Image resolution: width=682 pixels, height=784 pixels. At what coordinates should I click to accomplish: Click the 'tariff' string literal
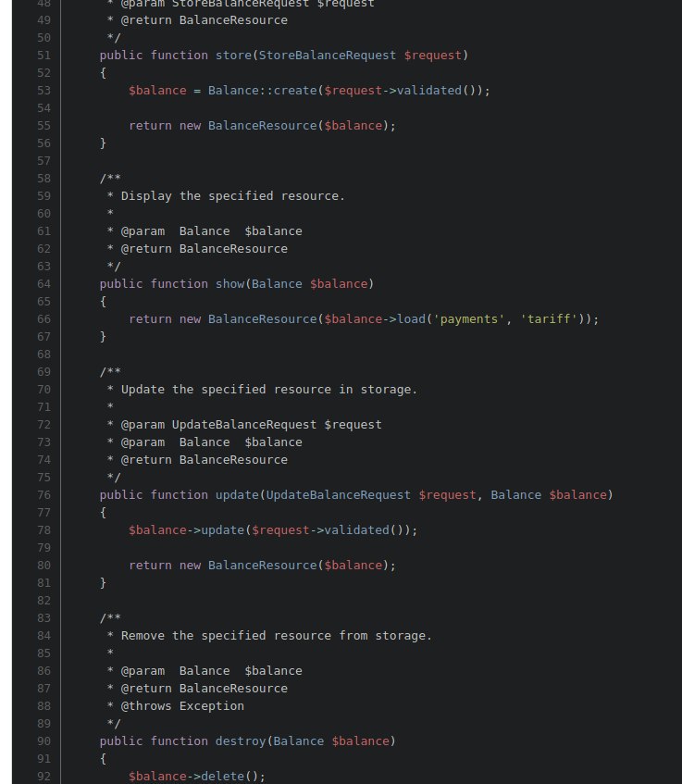[x=549, y=319]
